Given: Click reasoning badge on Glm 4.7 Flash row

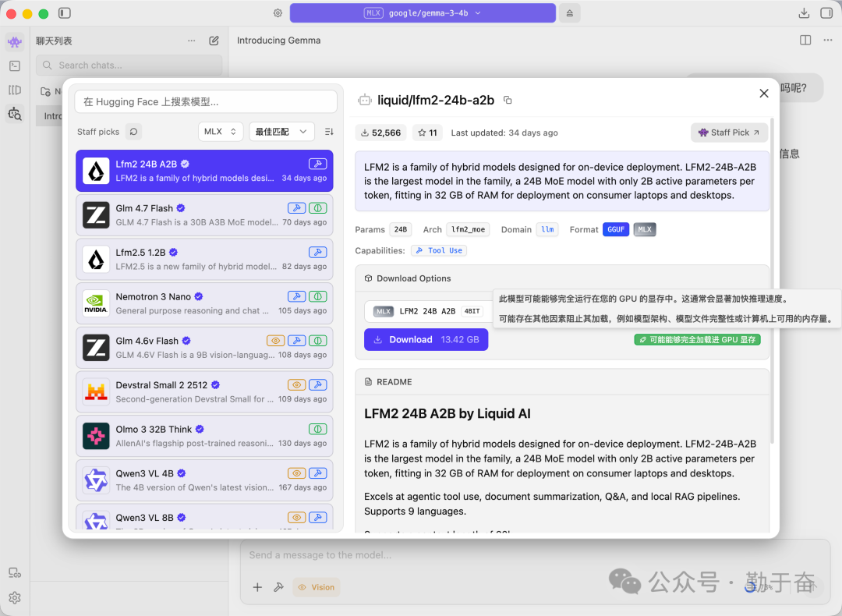Looking at the screenshot, I should point(318,208).
